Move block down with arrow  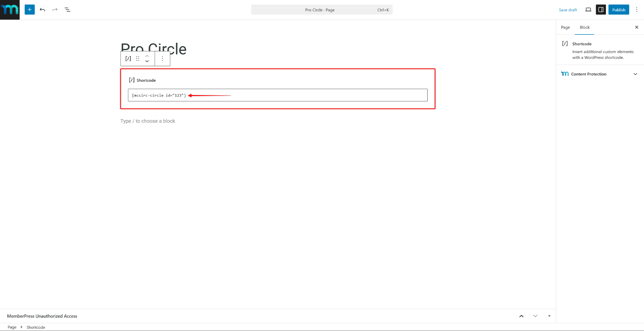tap(147, 61)
